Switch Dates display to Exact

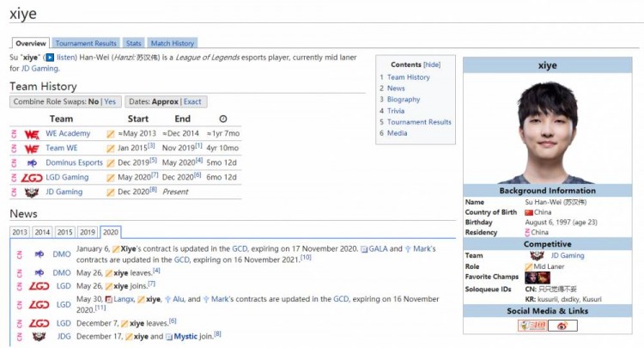193,101
